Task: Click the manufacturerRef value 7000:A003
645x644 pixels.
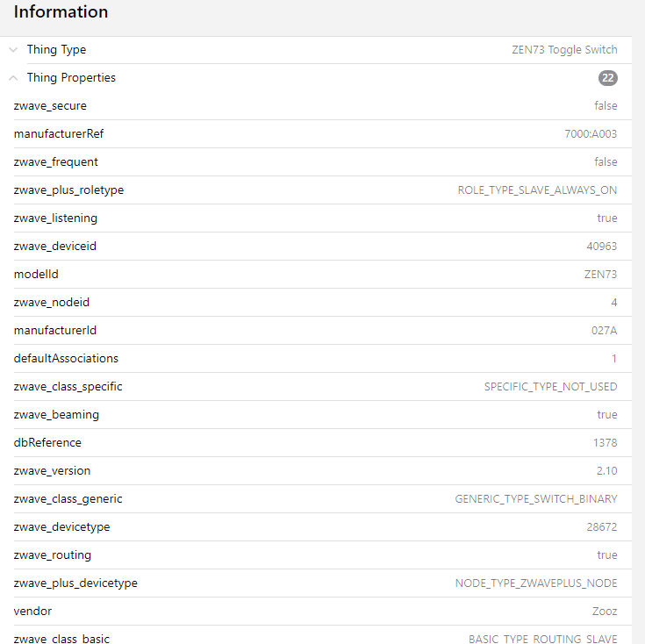Action: (x=591, y=134)
